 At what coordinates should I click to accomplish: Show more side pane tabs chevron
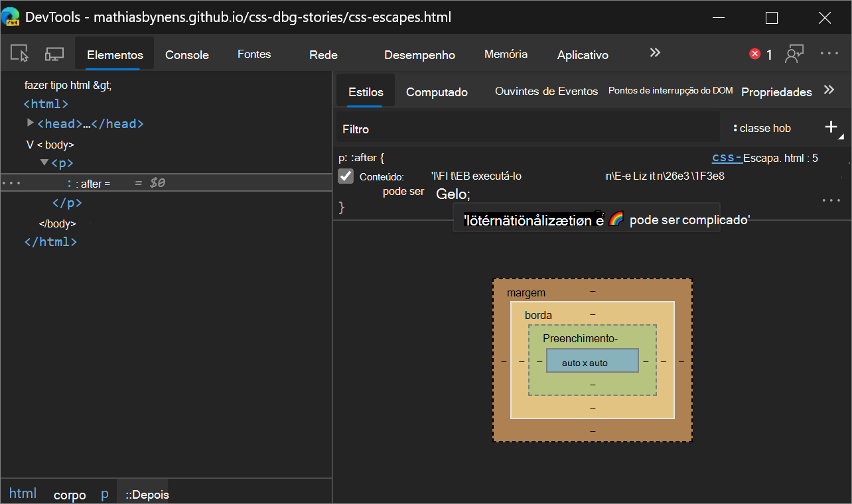point(828,90)
